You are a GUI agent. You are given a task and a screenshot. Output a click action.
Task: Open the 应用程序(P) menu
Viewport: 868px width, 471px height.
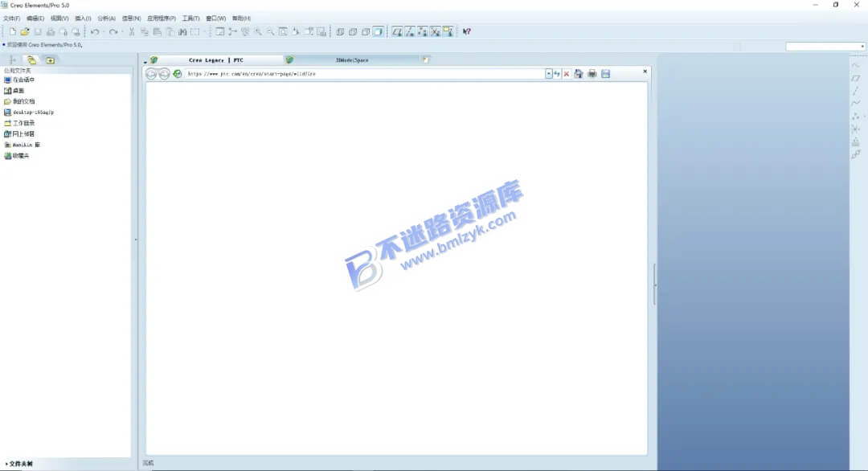point(161,18)
